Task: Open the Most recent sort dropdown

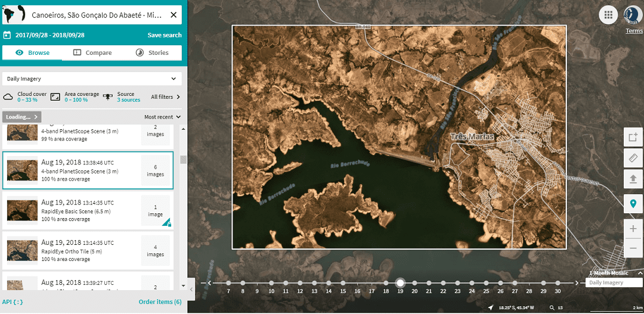Action: click(x=162, y=117)
